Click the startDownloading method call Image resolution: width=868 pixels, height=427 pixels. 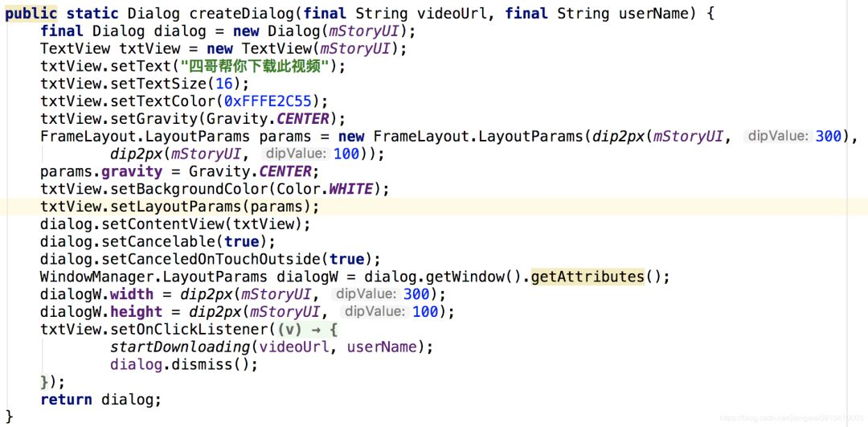pyautogui.click(x=181, y=347)
